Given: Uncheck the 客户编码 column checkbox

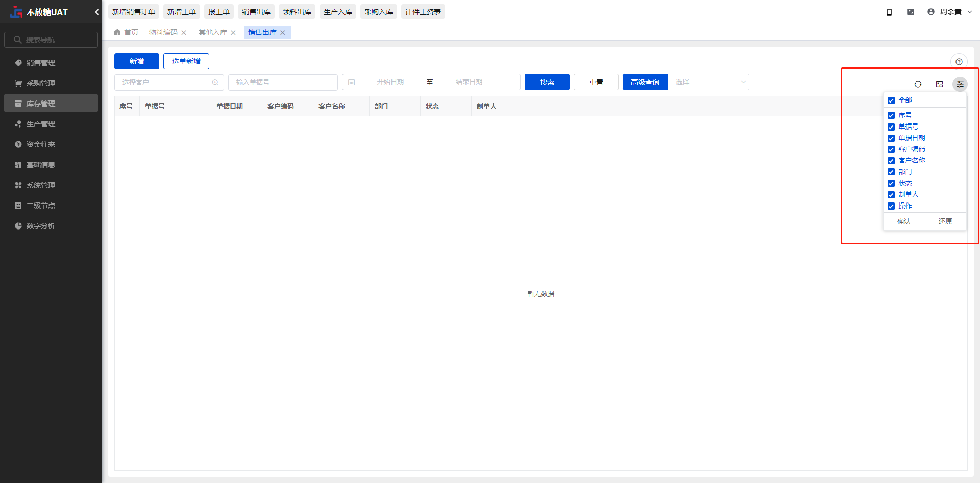Looking at the screenshot, I should [891, 149].
